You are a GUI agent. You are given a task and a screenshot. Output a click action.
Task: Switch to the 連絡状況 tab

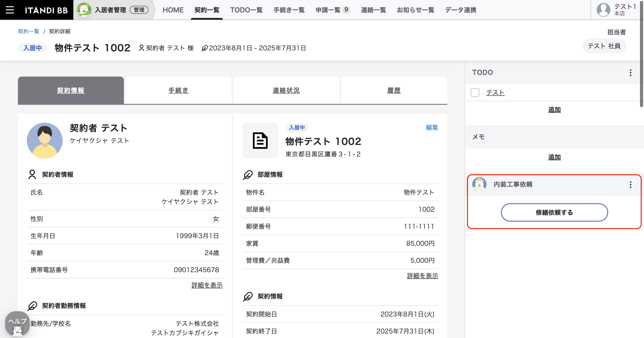coord(286,90)
